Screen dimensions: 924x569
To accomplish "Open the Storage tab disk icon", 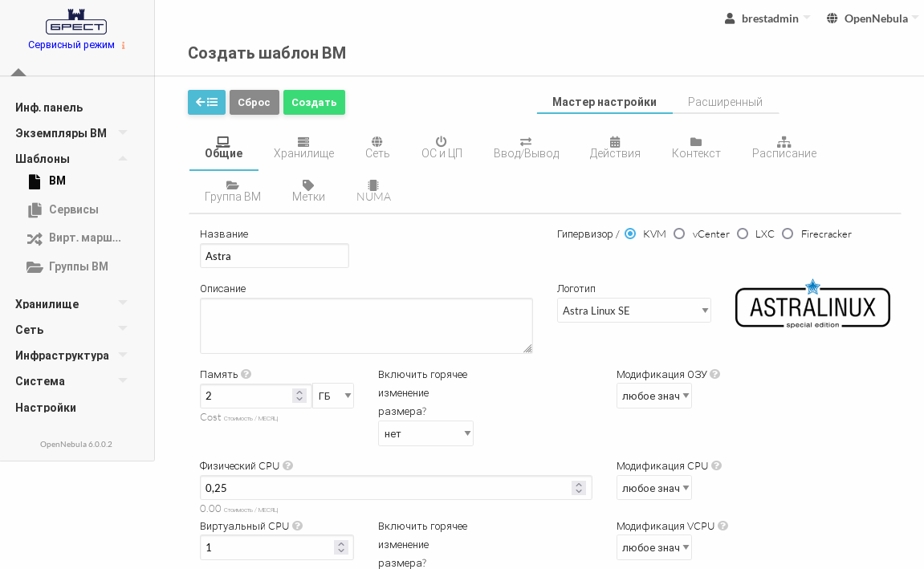I will (303, 142).
